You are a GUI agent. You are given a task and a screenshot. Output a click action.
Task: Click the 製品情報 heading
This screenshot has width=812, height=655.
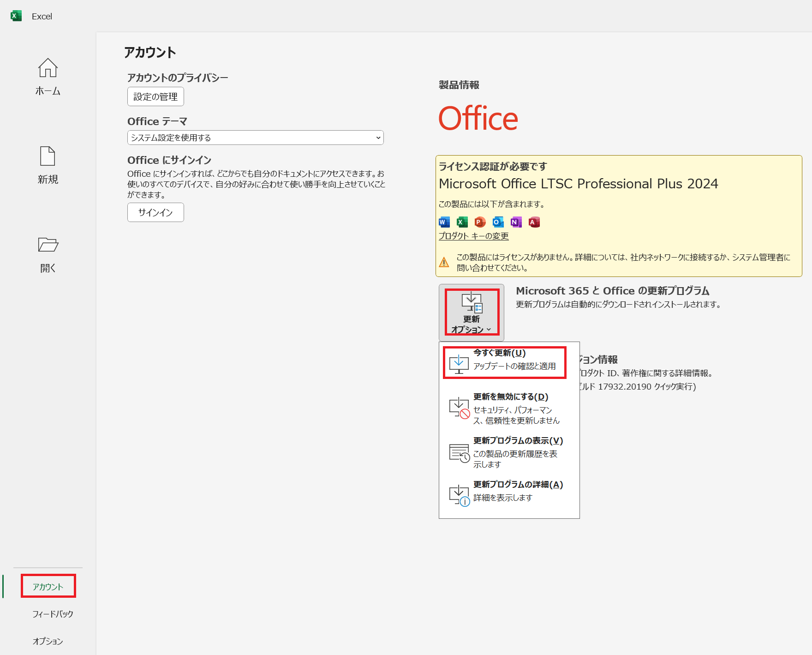point(459,85)
